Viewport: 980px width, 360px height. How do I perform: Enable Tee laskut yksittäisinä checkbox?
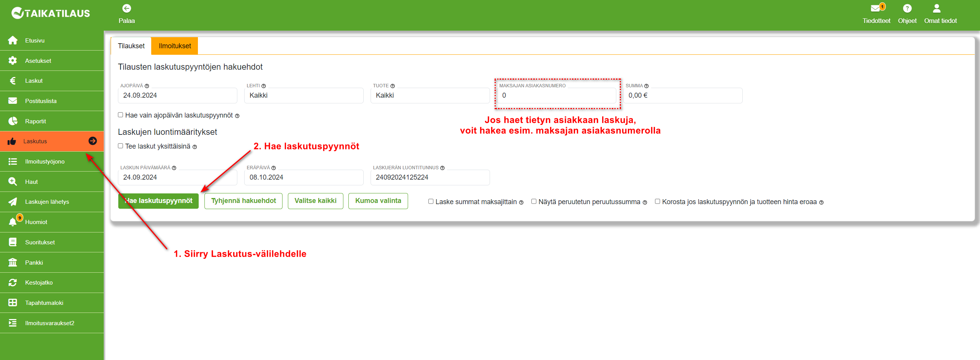pyautogui.click(x=121, y=146)
